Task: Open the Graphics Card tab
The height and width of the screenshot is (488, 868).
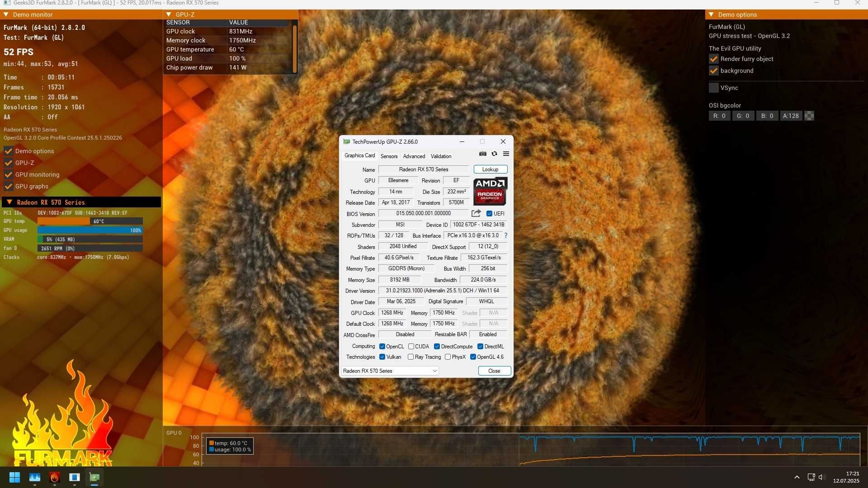Action: (x=359, y=155)
